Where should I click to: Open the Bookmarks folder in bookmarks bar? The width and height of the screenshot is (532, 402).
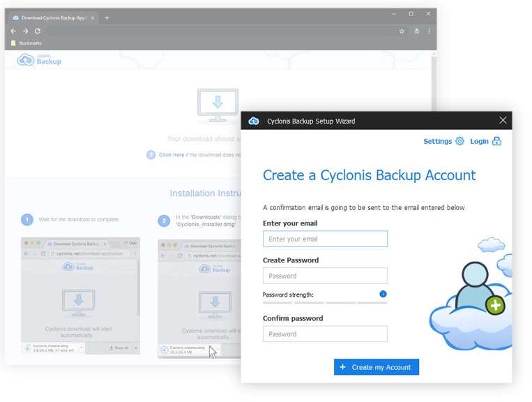coord(26,43)
